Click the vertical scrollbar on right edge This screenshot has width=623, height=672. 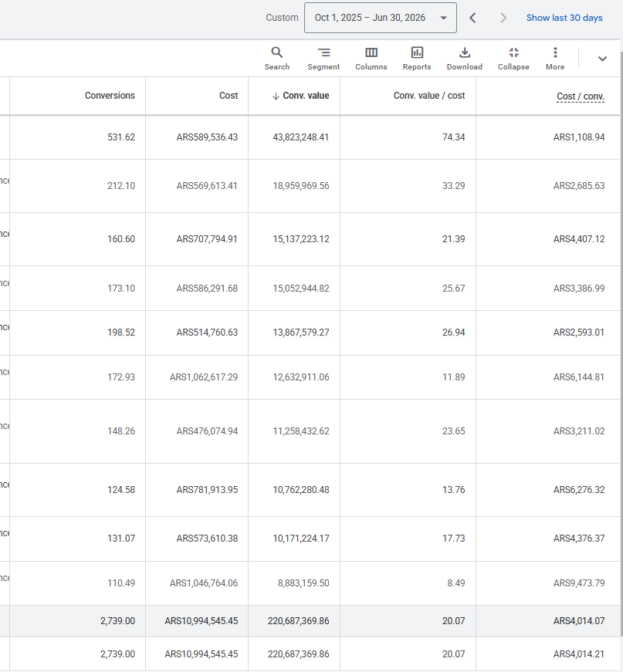point(621,343)
